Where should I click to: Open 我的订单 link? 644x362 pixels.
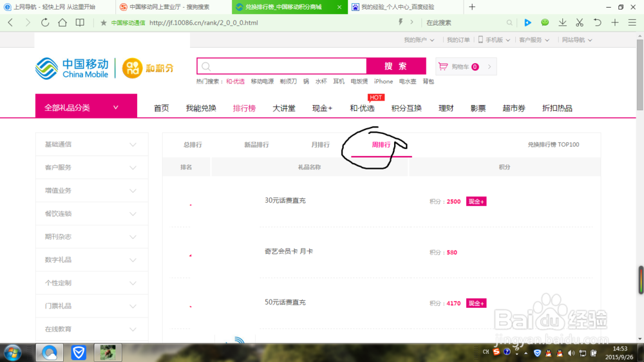459,40
